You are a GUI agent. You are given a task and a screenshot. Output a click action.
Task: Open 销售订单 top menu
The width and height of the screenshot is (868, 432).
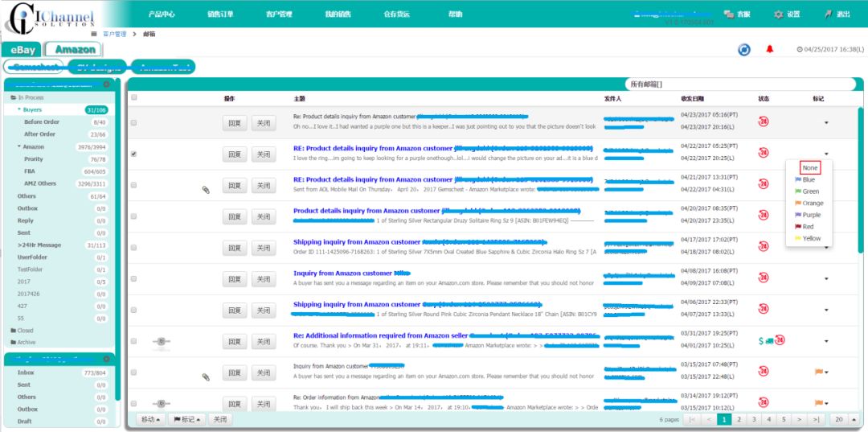tap(220, 14)
